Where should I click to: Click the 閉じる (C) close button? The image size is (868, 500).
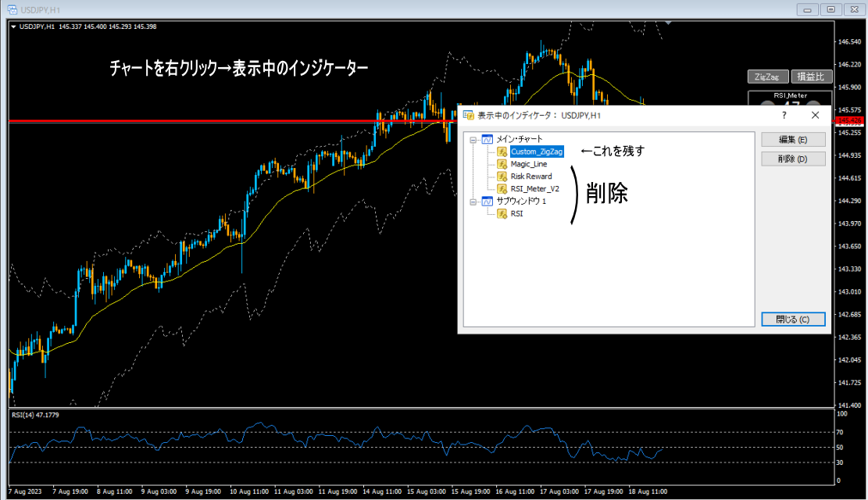pos(793,320)
